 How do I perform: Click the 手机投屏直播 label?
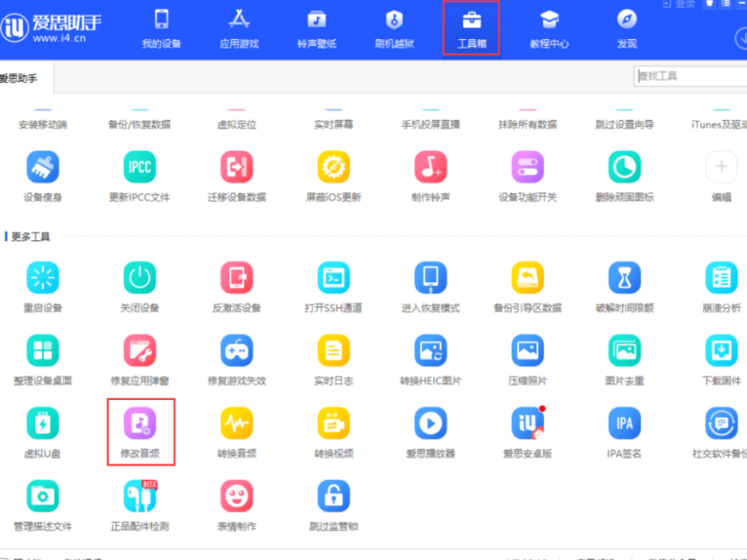pyautogui.click(x=431, y=125)
